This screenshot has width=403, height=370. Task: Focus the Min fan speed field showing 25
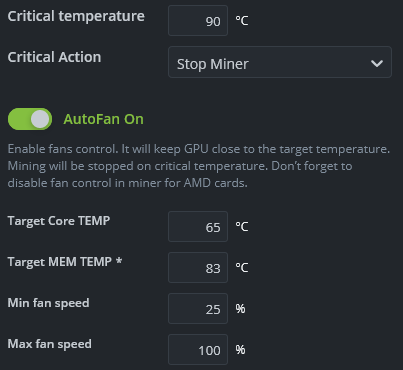pos(198,309)
